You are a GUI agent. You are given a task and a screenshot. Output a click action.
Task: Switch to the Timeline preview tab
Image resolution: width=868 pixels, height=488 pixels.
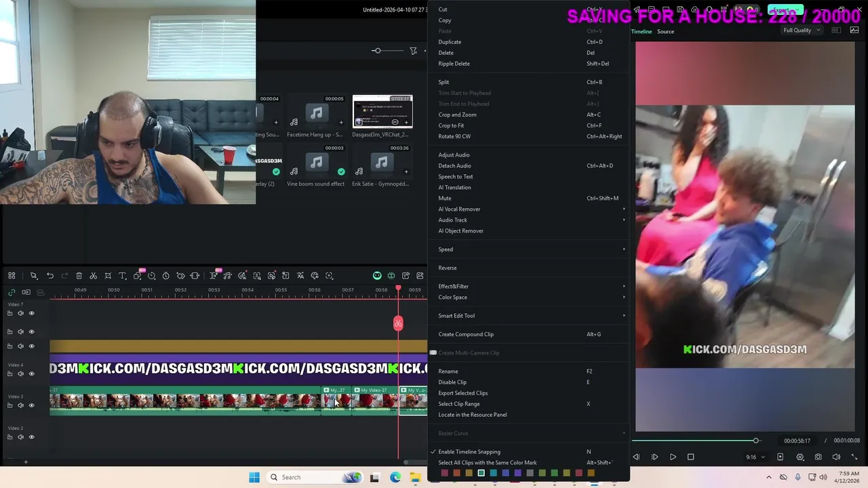point(642,32)
